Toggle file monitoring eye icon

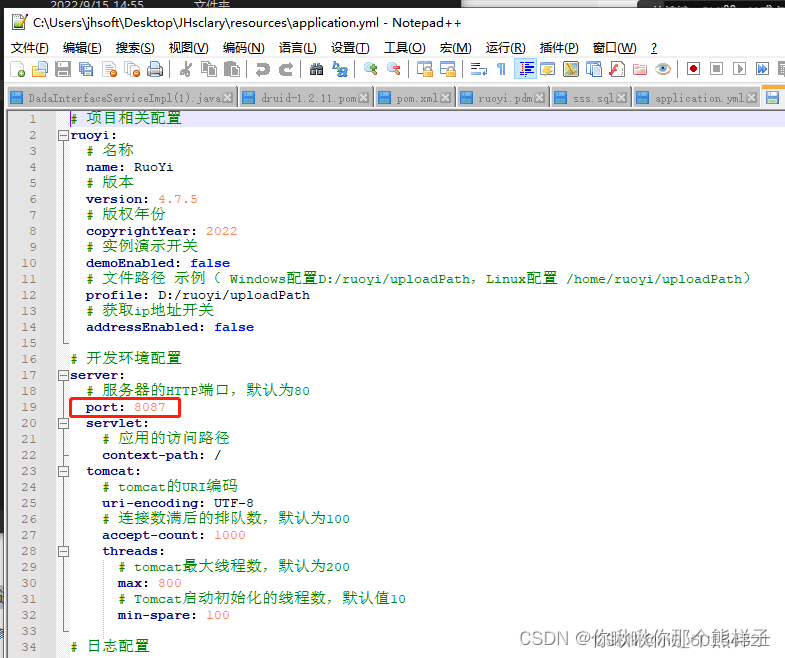pyautogui.click(x=663, y=69)
